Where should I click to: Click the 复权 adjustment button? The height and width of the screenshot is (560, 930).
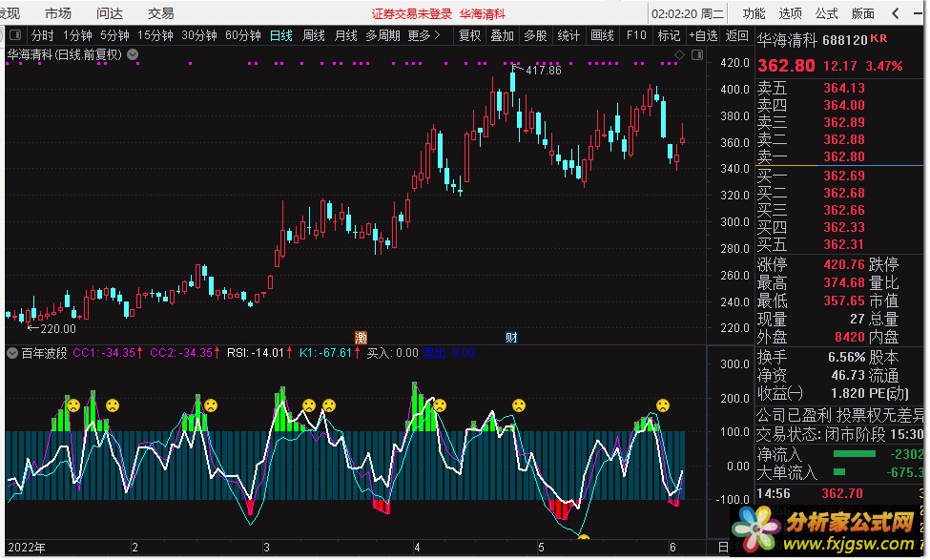coord(469,35)
